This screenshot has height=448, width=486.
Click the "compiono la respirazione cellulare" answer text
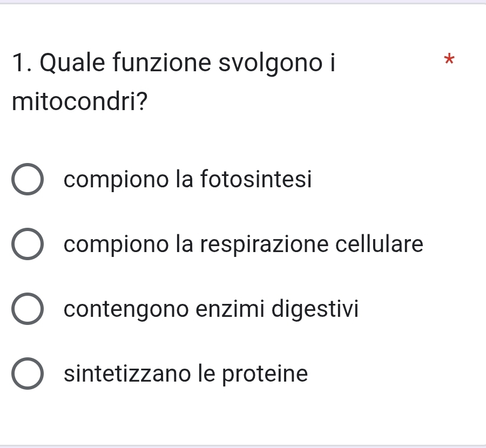coord(243,245)
